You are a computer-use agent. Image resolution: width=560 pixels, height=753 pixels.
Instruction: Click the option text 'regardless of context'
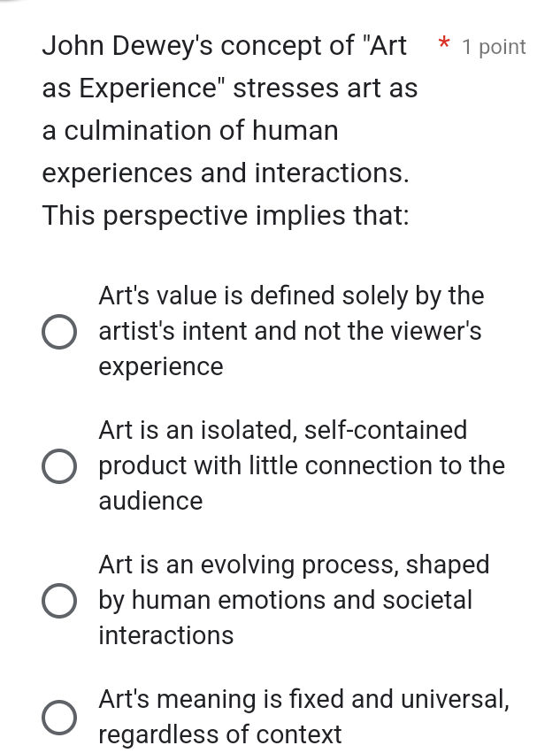219,734
